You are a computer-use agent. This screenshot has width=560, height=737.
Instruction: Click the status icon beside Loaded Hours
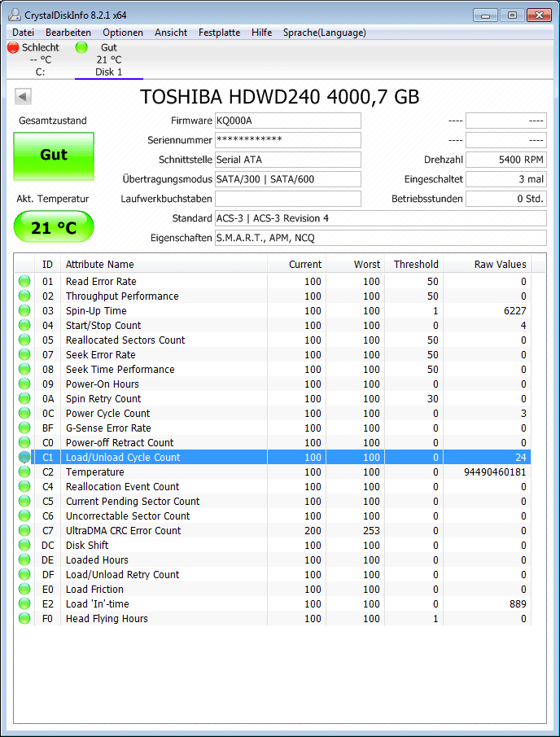24,559
